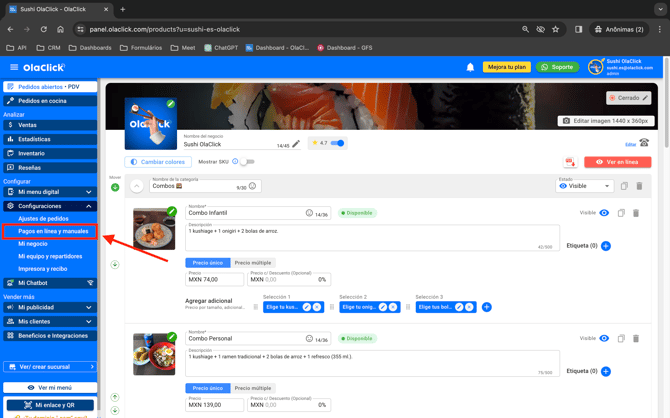Open the Sushi OlaClick account menu
The image size is (670, 418).
point(620,67)
